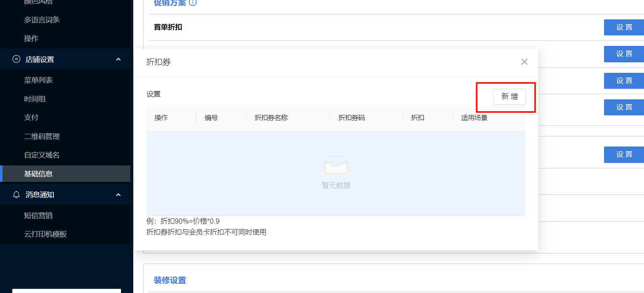The width and height of the screenshot is (644, 293).
Task: Click the 消息通知 bell icon
Action: point(16,195)
